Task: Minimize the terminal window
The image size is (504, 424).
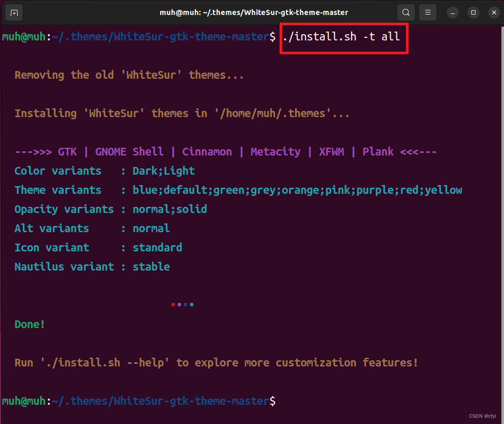Action: pyautogui.click(x=452, y=12)
